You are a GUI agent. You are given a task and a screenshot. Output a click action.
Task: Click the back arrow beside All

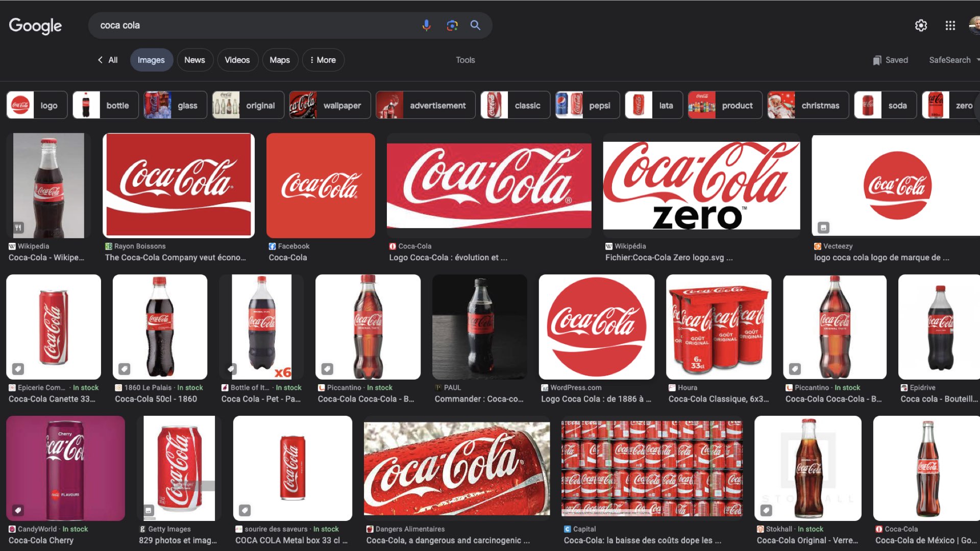pos(100,60)
